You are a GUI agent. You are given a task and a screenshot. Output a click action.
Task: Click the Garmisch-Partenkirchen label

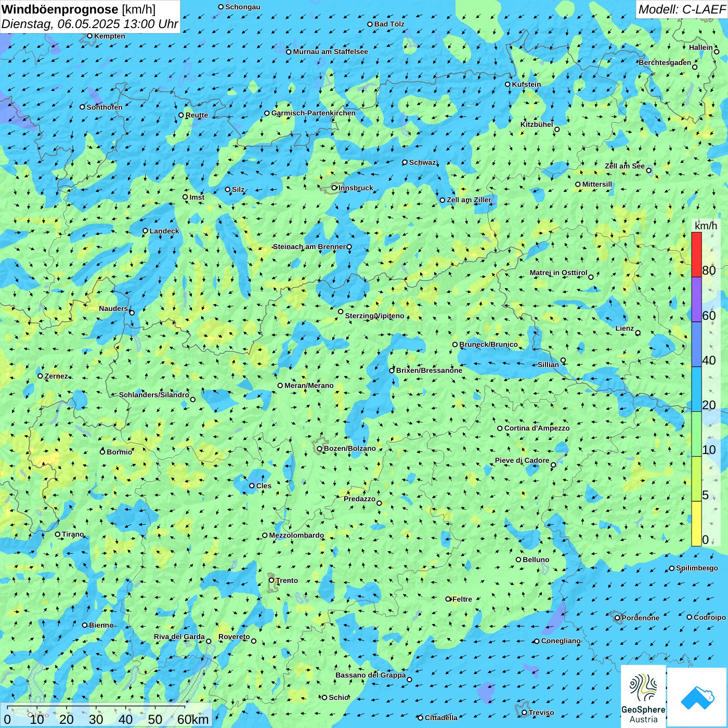(x=313, y=113)
